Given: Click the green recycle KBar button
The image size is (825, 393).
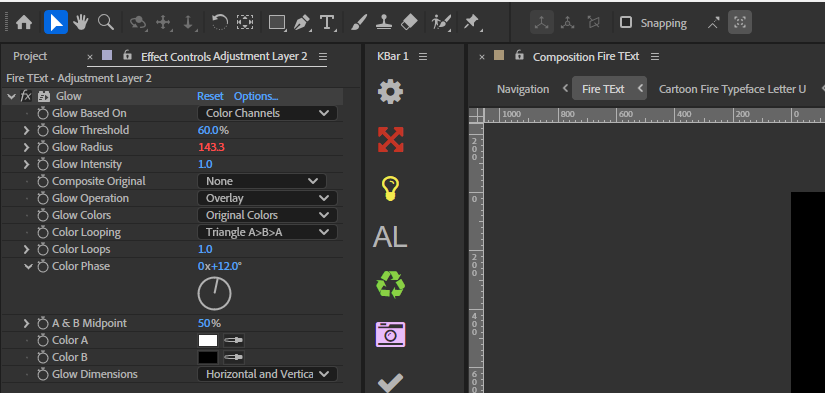Looking at the screenshot, I should [x=390, y=284].
